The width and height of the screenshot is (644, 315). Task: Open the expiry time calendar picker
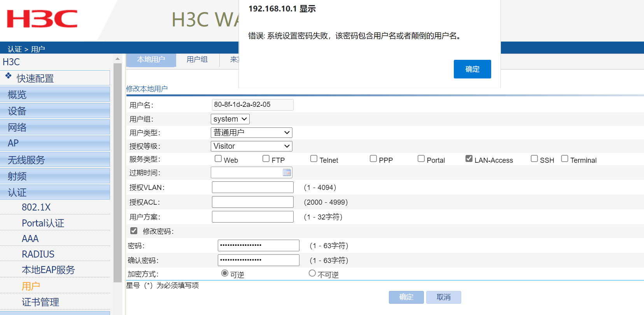coord(287,172)
